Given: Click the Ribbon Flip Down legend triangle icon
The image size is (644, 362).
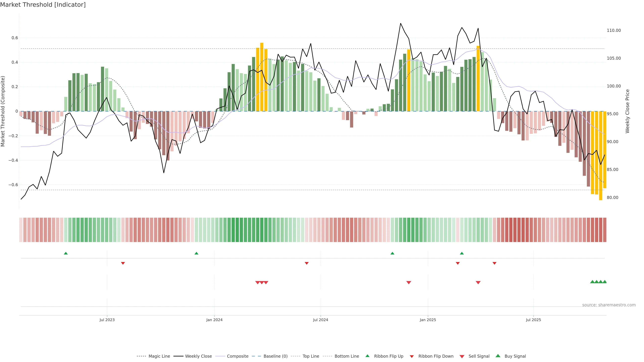Looking at the screenshot, I should click(x=412, y=356).
